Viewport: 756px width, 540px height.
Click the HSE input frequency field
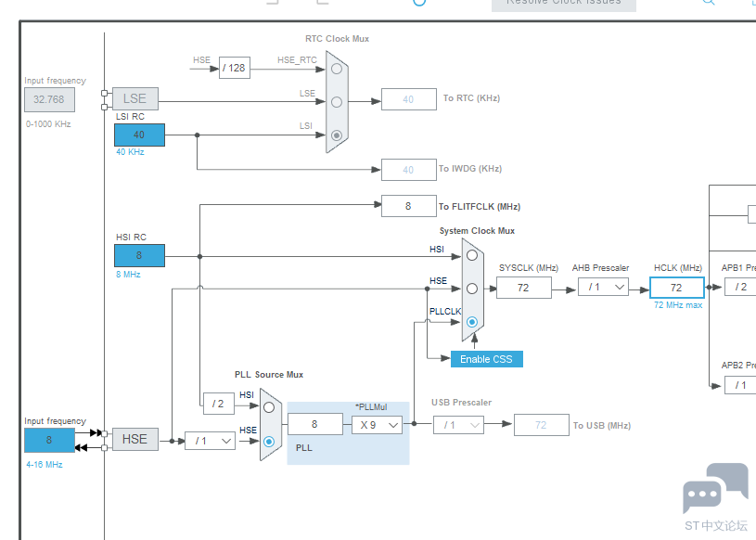(49, 440)
